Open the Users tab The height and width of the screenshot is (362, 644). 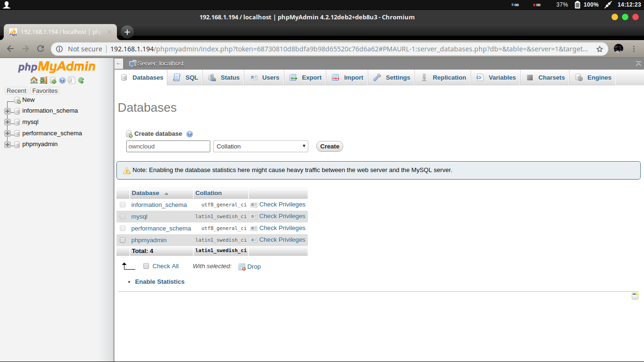(x=264, y=78)
